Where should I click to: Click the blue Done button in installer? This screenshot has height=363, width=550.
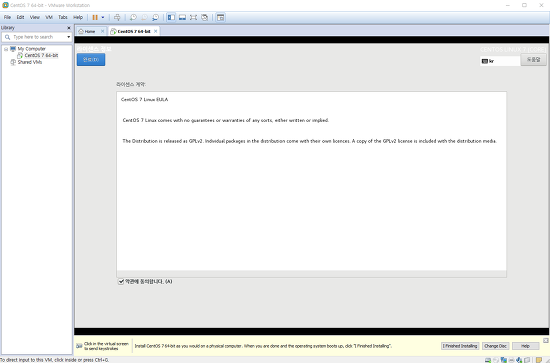91,60
